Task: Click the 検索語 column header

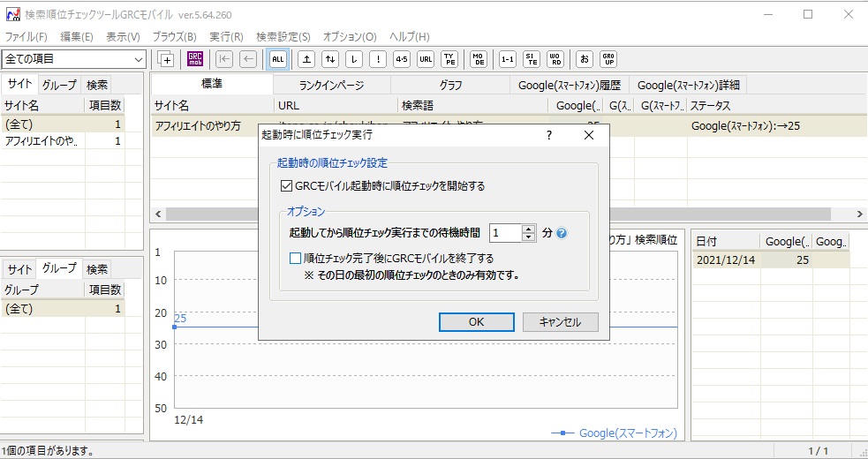Action: click(473, 105)
